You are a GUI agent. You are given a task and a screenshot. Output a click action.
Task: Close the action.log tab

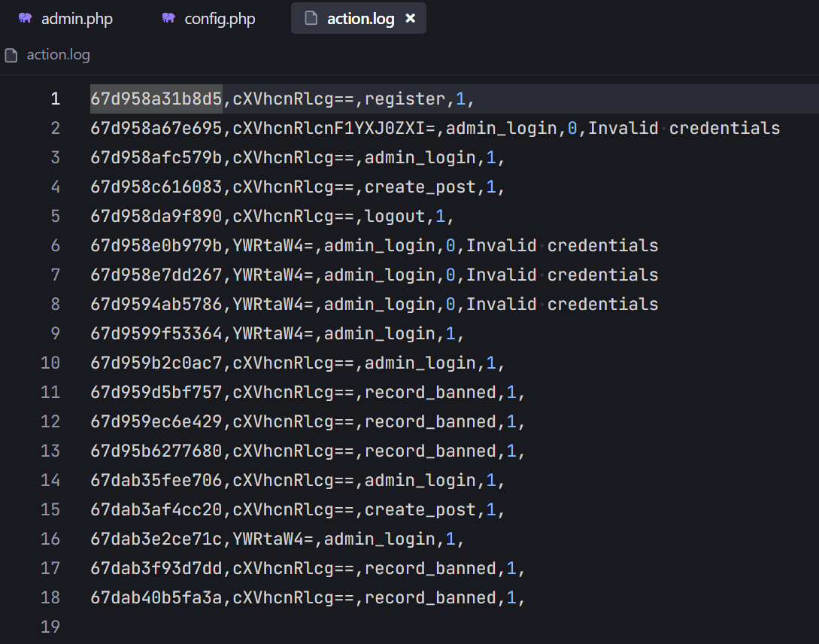pos(411,19)
